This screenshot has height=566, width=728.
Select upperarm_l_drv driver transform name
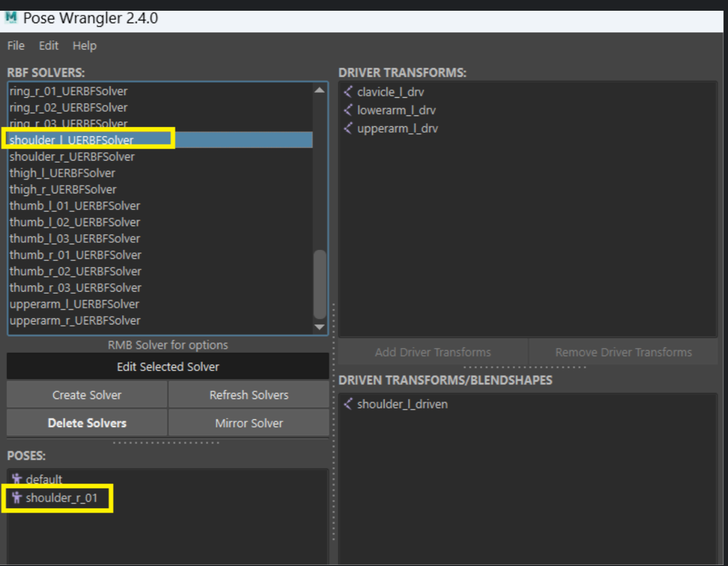coord(398,128)
